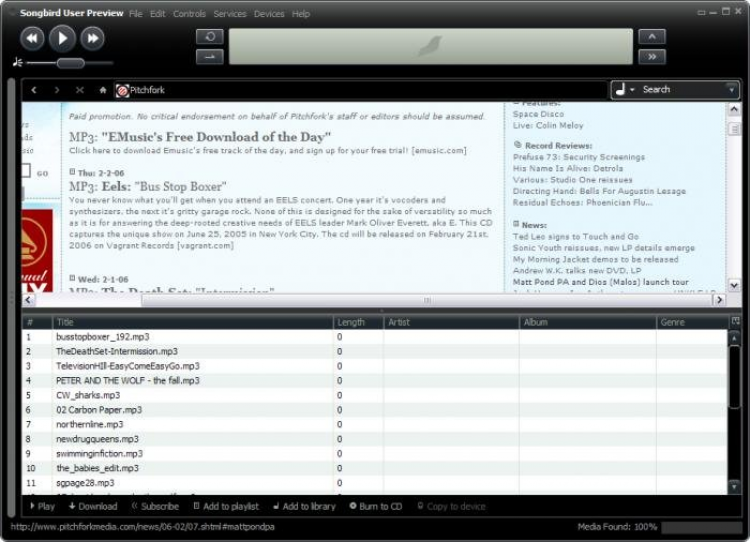Select TheDeathSet-Intermission.mp3 row
This screenshot has height=542, width=750.
click(x=375, y=351)
